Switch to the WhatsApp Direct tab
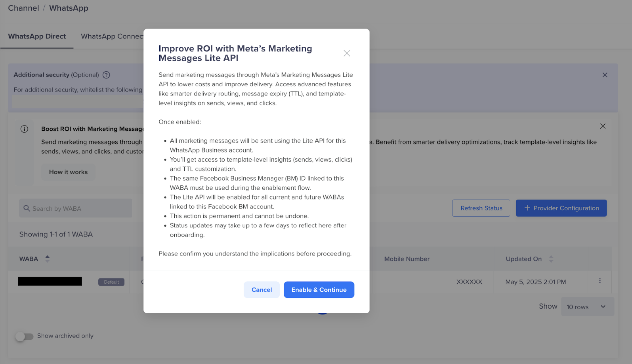This screenshot has width=632, height=364. coord(37,36)
